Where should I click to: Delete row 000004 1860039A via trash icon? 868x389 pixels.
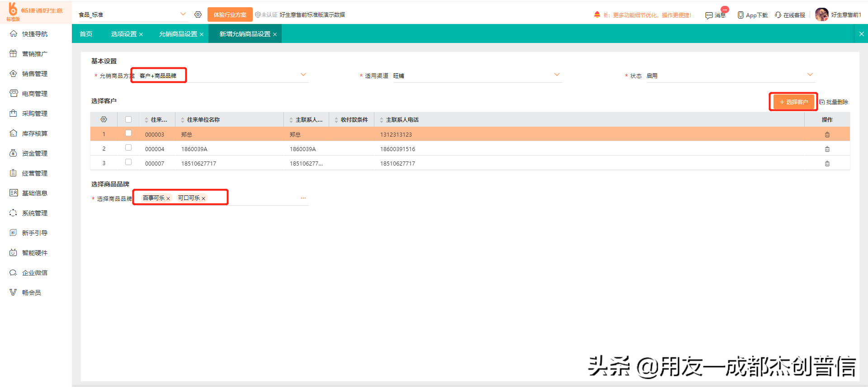(827, 149)
